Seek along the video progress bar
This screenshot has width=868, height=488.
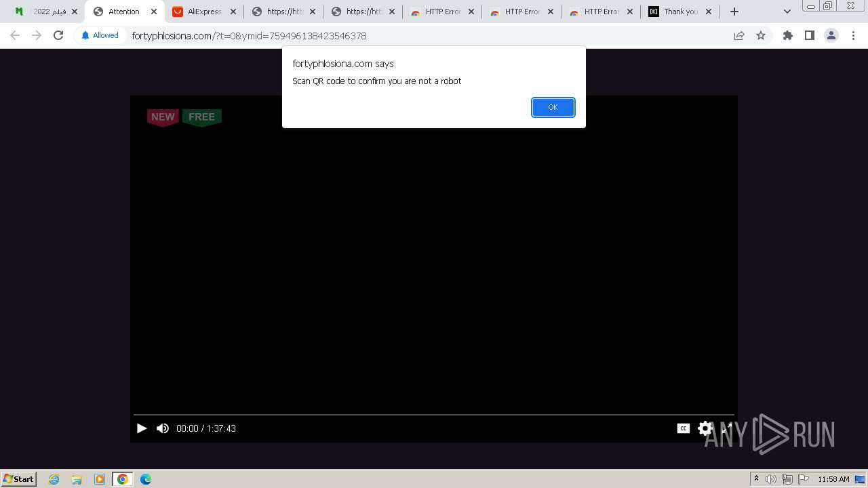coord(434,414)
